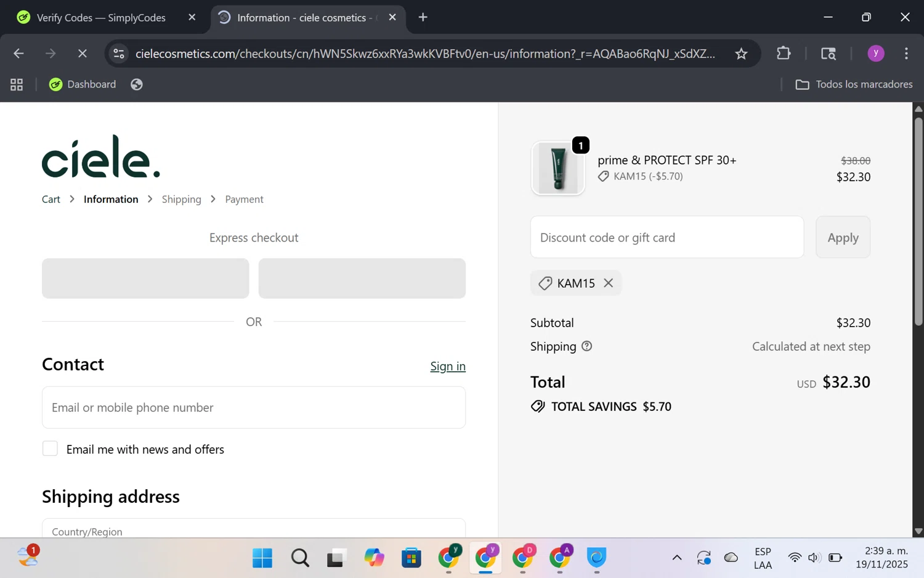
Task: Show hidden system tray icons
Action: (x=677, y=558)
